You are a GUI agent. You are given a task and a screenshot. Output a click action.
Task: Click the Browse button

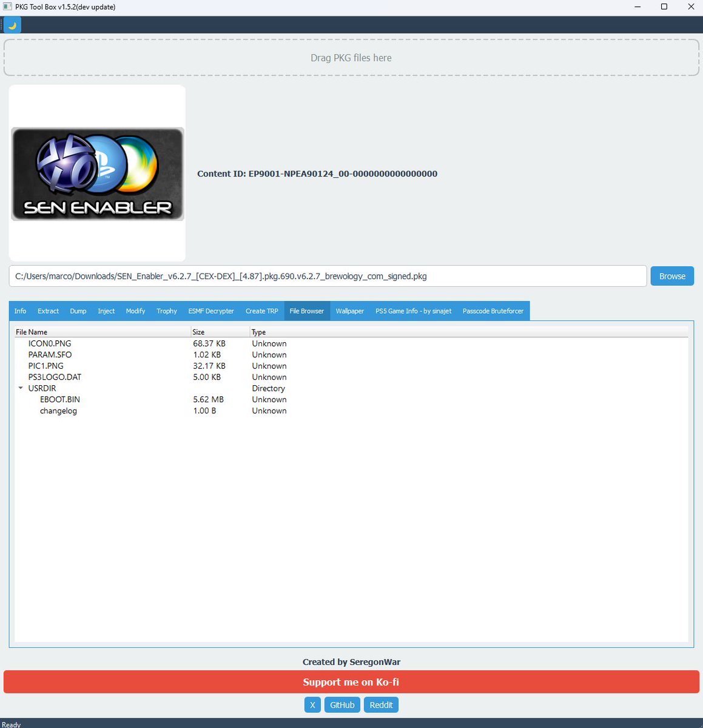pos(672,276)
